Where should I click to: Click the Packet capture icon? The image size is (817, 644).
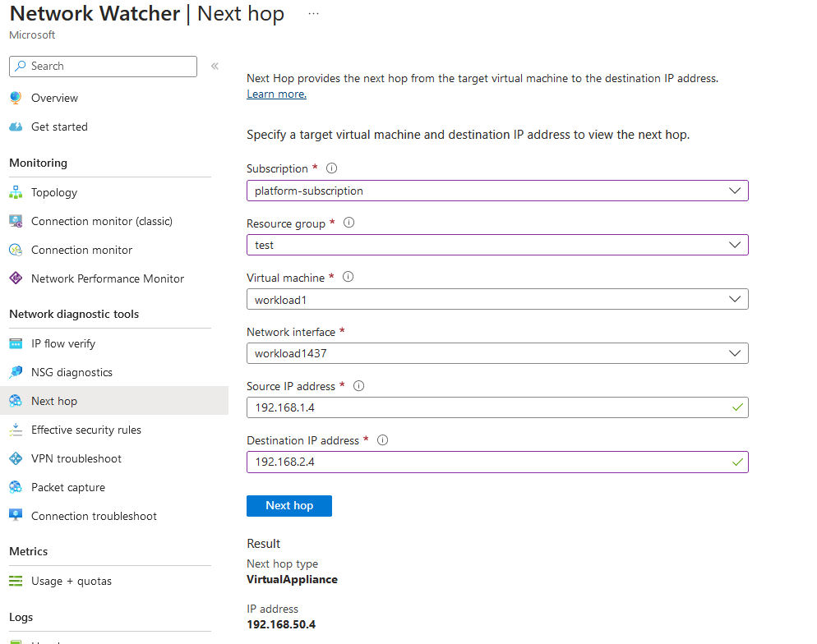[x=16, y=487]
